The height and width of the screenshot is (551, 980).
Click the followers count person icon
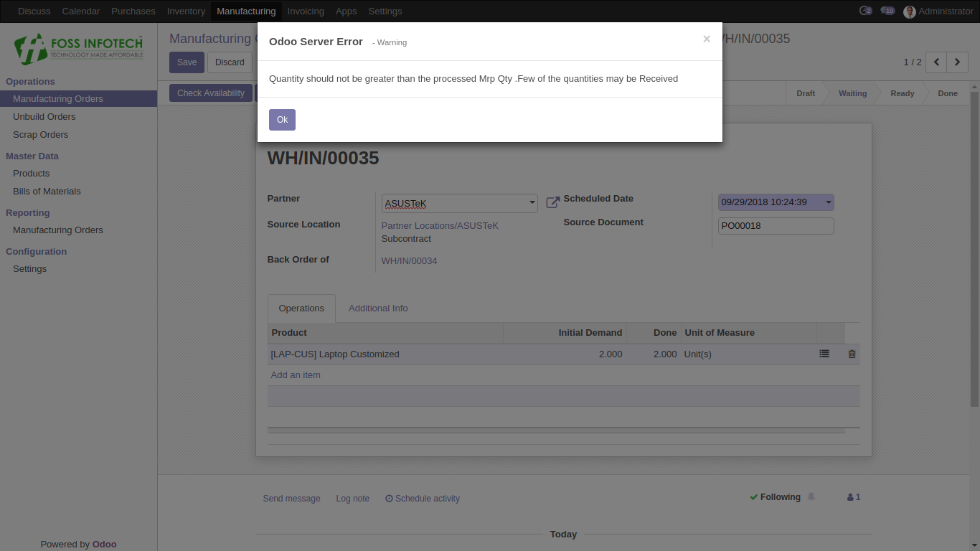coord(854,497)
